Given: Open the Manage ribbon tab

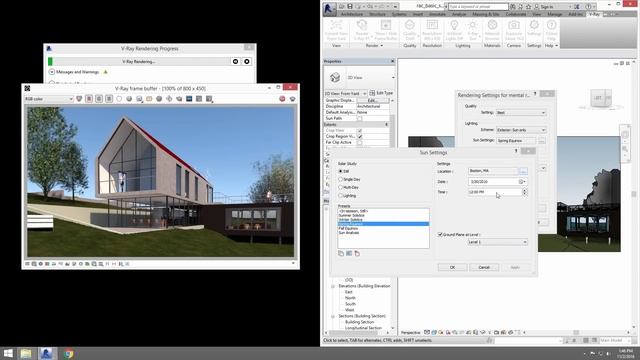Looking at the screenshot, I should [x=554, y=14].
